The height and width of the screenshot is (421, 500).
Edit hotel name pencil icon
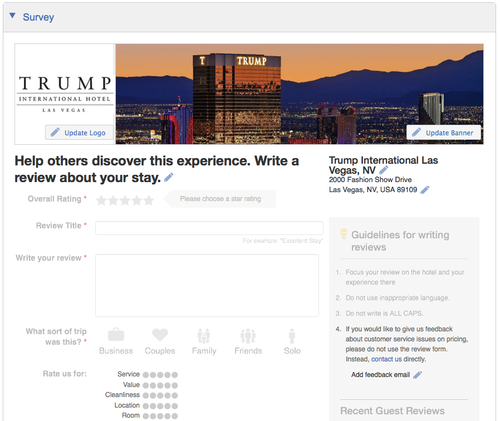click(x=384, y=170)
